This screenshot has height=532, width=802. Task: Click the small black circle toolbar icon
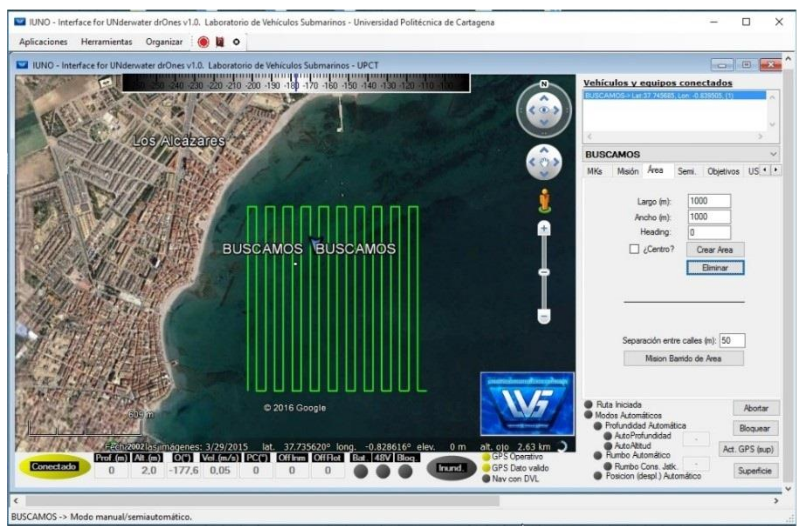pyautogui.click(x=236, y=42)
